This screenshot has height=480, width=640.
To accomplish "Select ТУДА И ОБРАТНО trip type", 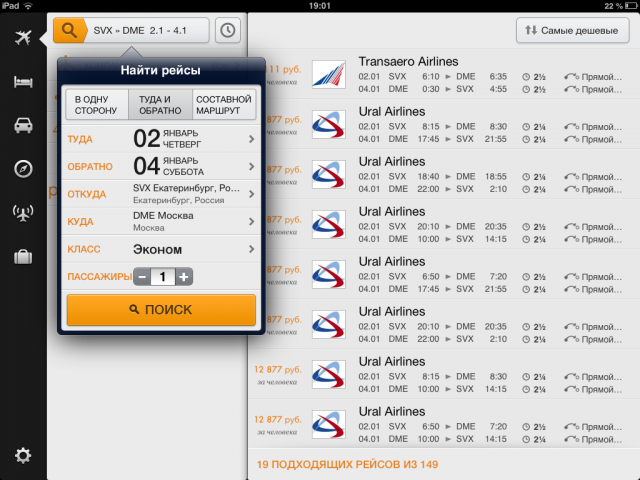I will tap(160, 105).
